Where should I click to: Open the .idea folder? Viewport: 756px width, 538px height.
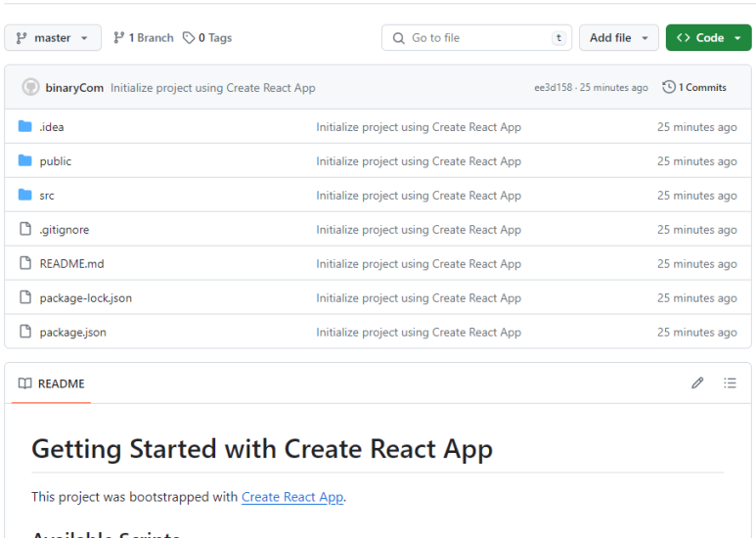[x=52, y=127]
